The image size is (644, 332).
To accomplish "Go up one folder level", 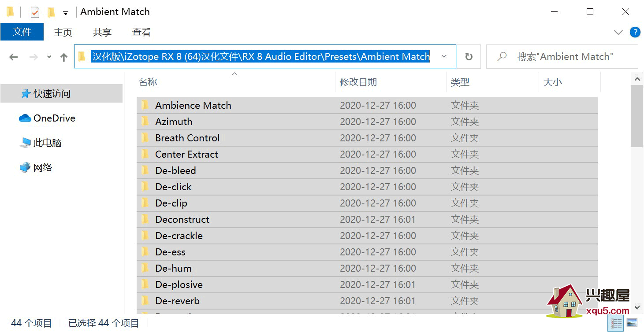I will (x=64, y=57).
